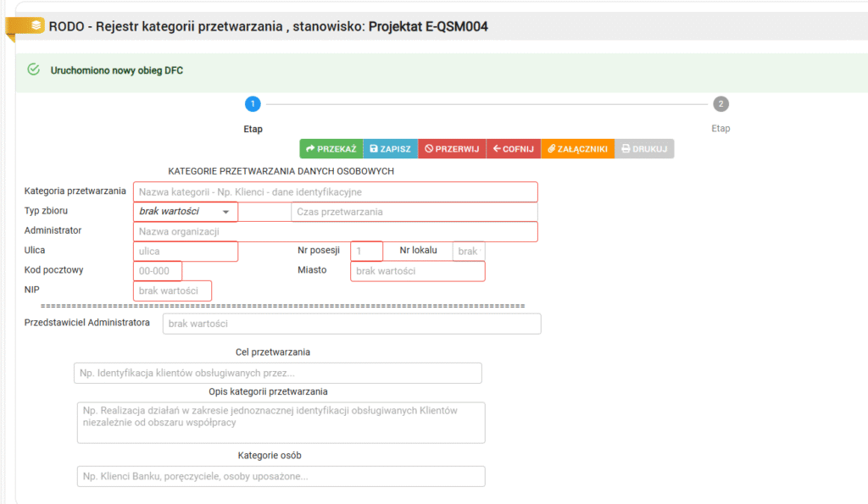
Task: Abort process using PRZERWIJ button
Action: click(452, 149)
